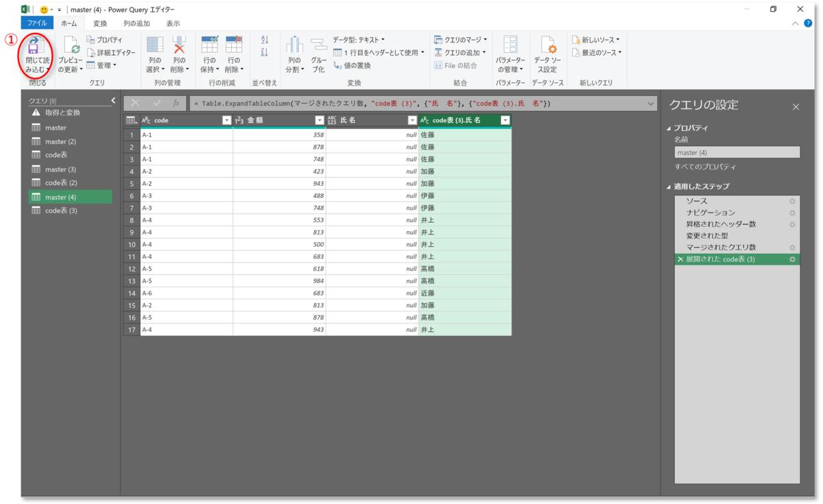Switch to the 列の追加 ribbon tab
Screen dimensions: 823x504
click(135, 23)
